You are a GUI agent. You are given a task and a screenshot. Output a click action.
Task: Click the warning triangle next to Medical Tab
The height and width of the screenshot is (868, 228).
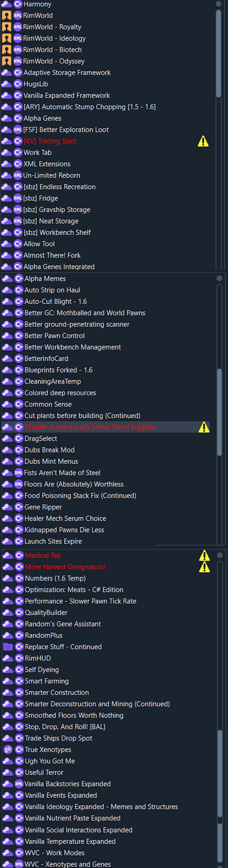click(x=204, y=555)
